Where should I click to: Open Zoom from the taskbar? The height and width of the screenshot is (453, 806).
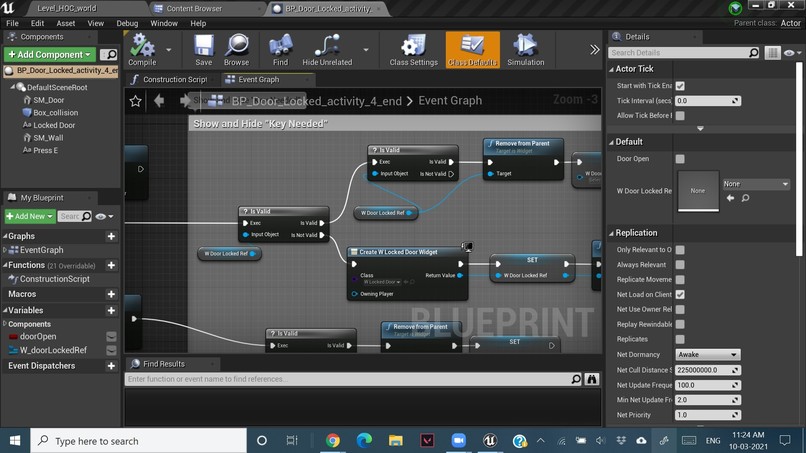coord(458,441)
